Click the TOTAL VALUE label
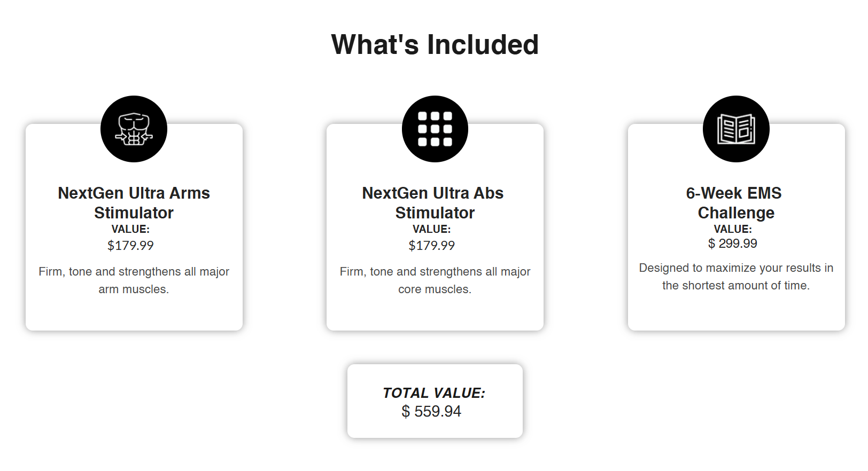Screen dimensions: 868x471 click(x=434, y=393)
